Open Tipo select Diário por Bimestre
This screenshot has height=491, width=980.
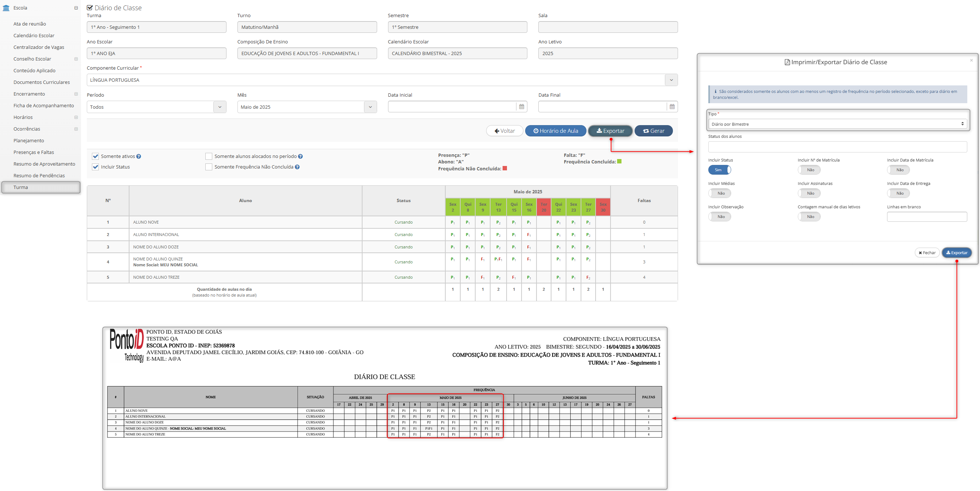click(x=837, y=124)
